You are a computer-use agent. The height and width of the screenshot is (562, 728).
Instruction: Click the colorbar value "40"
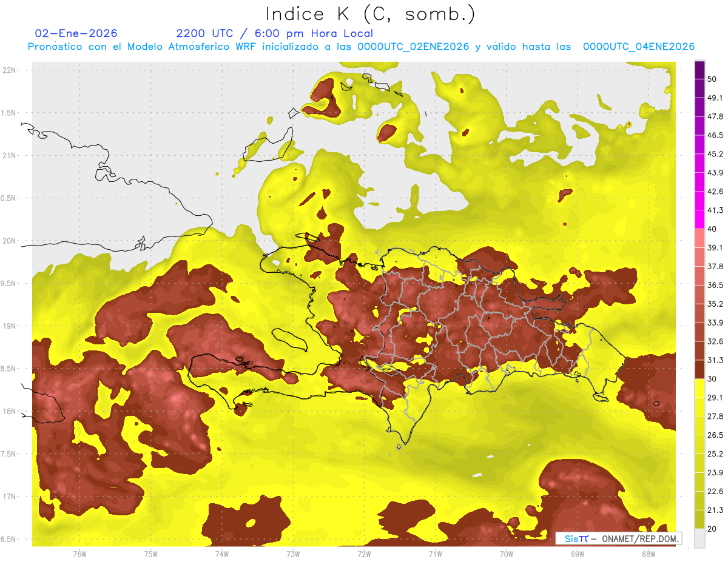pos(712,229)
